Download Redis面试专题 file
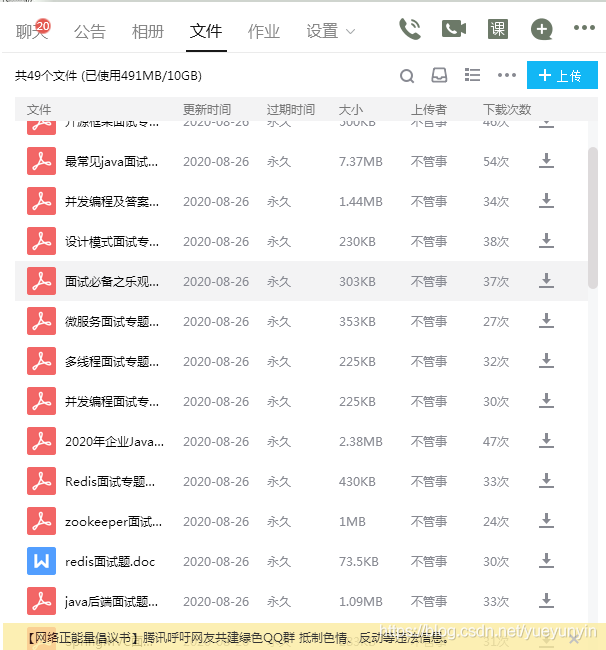The image size is (606, 650). pos(546,481)
